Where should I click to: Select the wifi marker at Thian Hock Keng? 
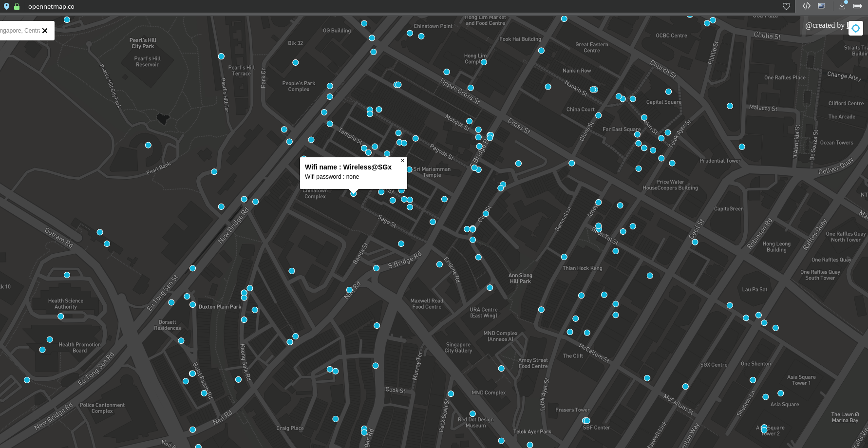pyautogui.click(x=564, y=257)
